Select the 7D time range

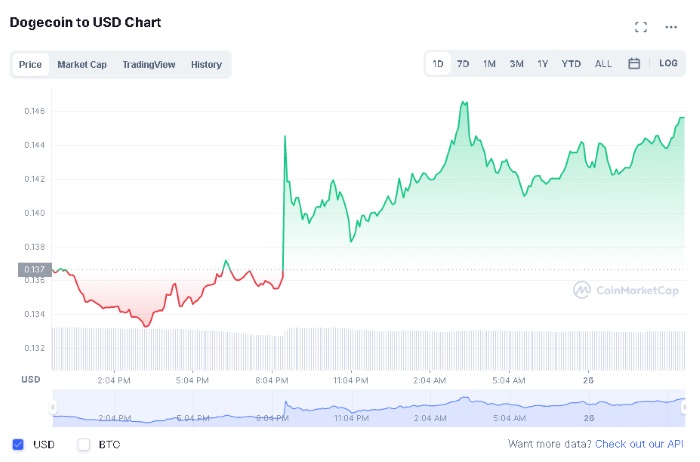pyautogui.click(x=463, y=63)
